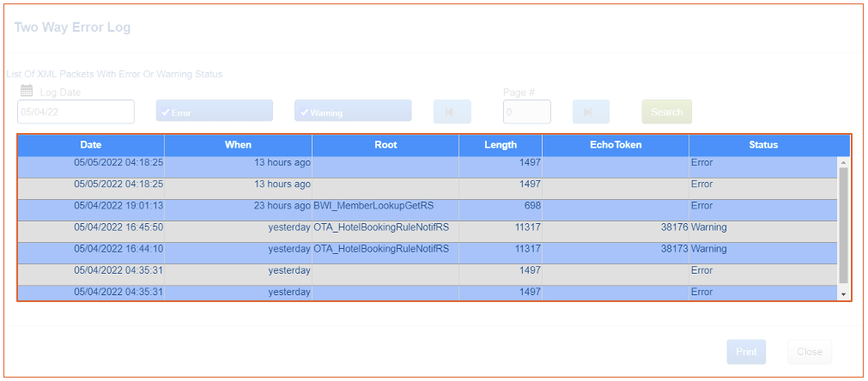The width and height of the screenshot is (868, 381).
Task: Go to next page of results
Action: tap(591, 112)
